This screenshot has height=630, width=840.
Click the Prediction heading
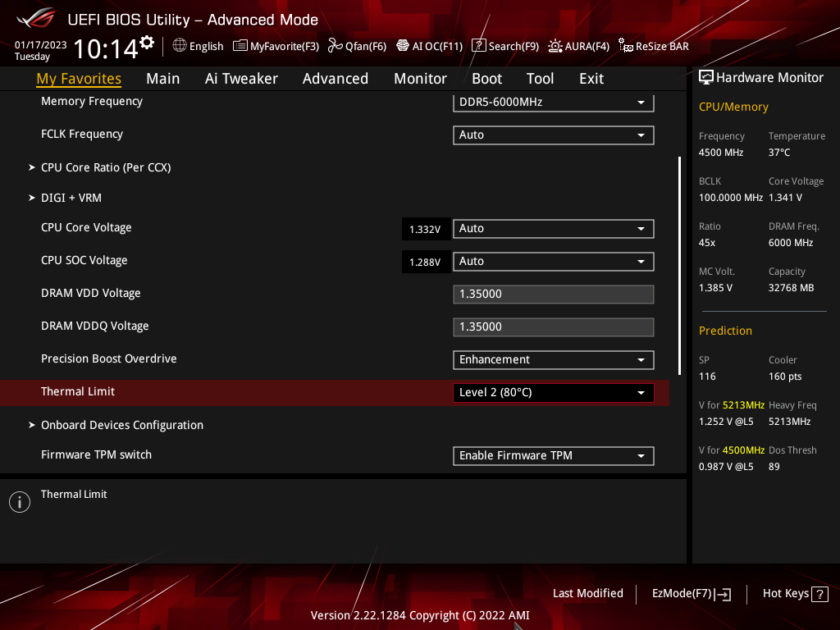pyautogui.click(x=725, y=331)
